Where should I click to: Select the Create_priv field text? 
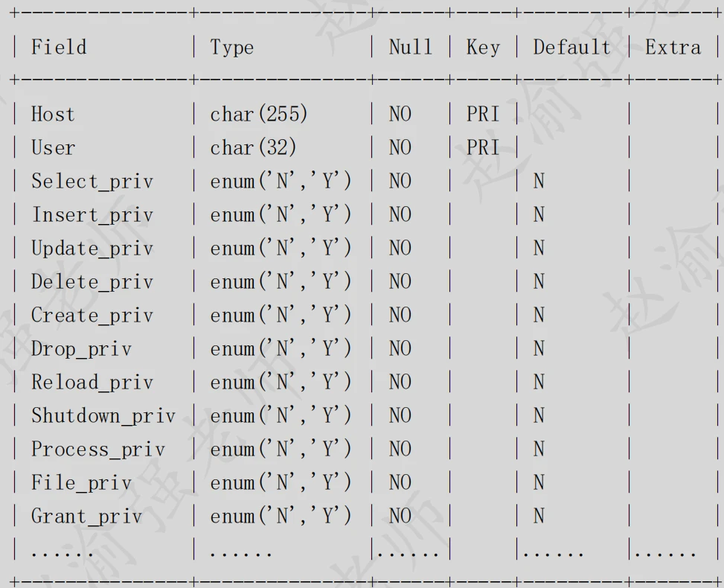(x=92, y=316)
